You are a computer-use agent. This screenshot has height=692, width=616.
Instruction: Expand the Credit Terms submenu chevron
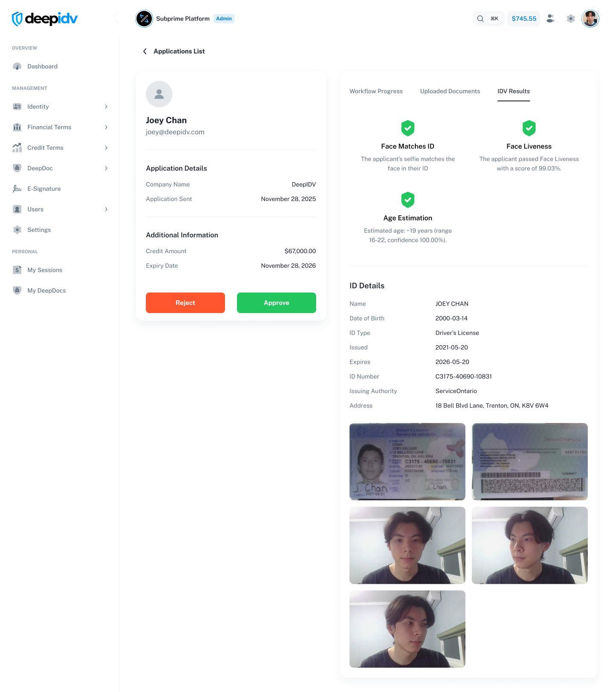[106, 148]
